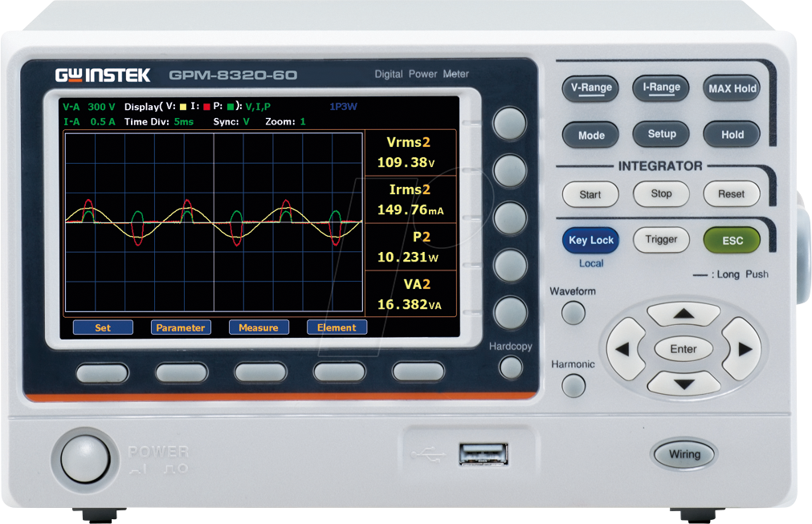The image size is (812, 524).
Task: Enable MAX Hold
Action: pos(731,88)
